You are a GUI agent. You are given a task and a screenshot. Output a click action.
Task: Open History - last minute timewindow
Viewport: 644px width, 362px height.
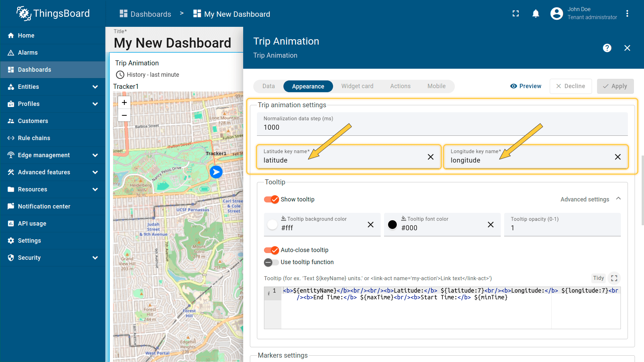tap(148, 75)
